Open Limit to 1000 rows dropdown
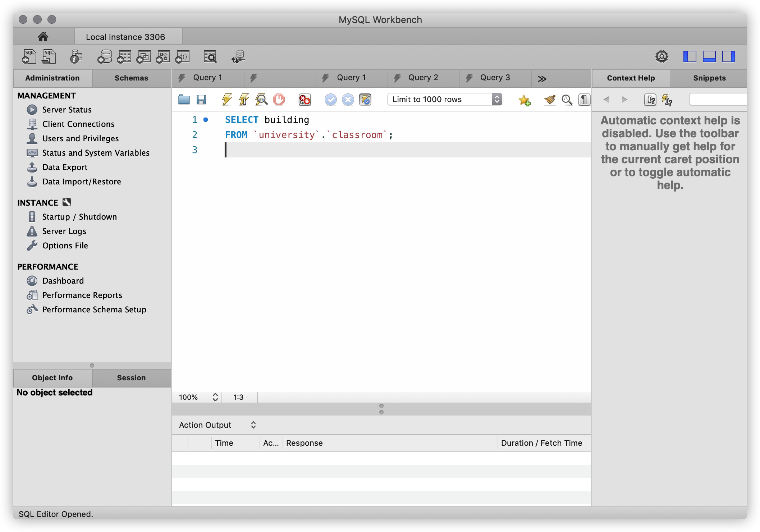Image resolution: width=760 pixels, height=532 pixels. tap(444, 99)
